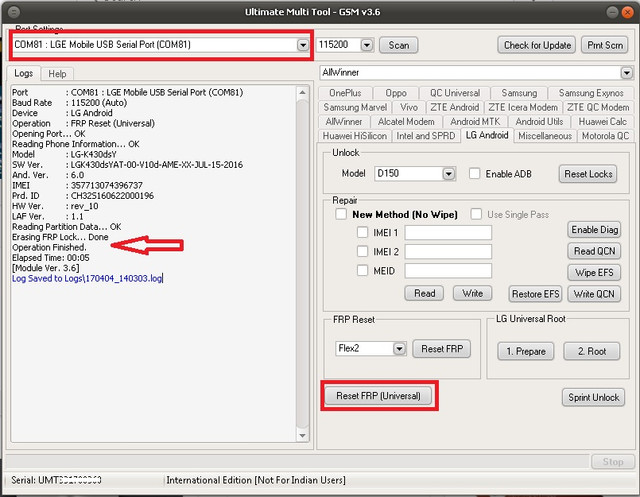The height and width of the screenshot is (497, 640).
Task: Click the Reset Locks button
Action: (x=588, y=174)
